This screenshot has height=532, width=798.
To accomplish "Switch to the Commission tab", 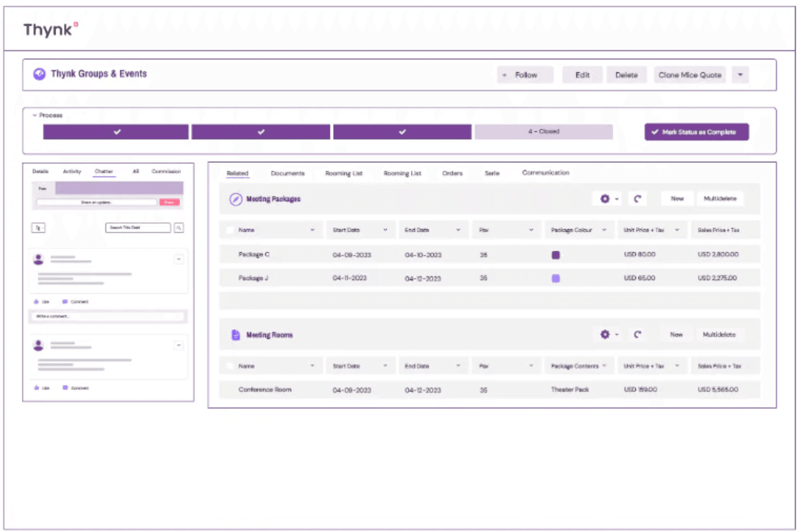I will point(166,171).
